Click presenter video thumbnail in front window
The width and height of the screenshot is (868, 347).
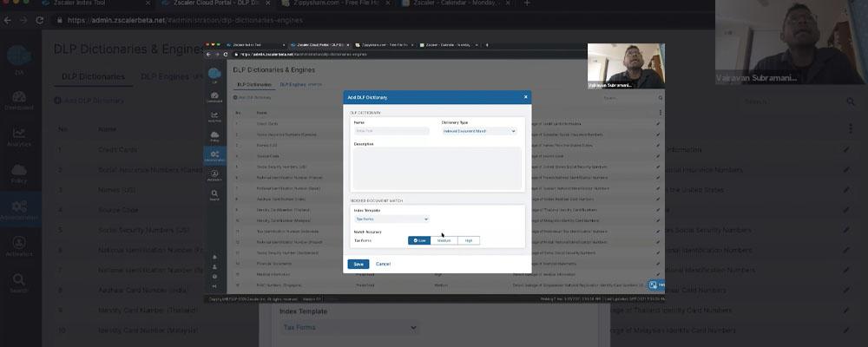click(626, 66)
